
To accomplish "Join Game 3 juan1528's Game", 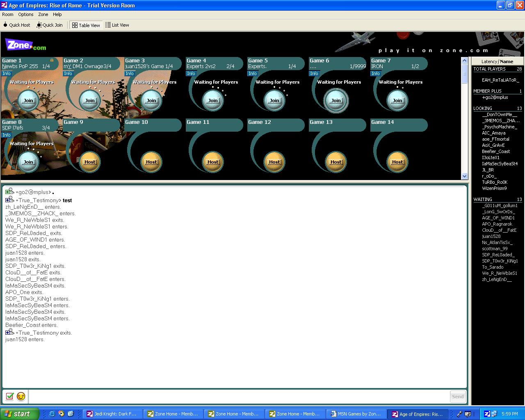I will (151, 100).
